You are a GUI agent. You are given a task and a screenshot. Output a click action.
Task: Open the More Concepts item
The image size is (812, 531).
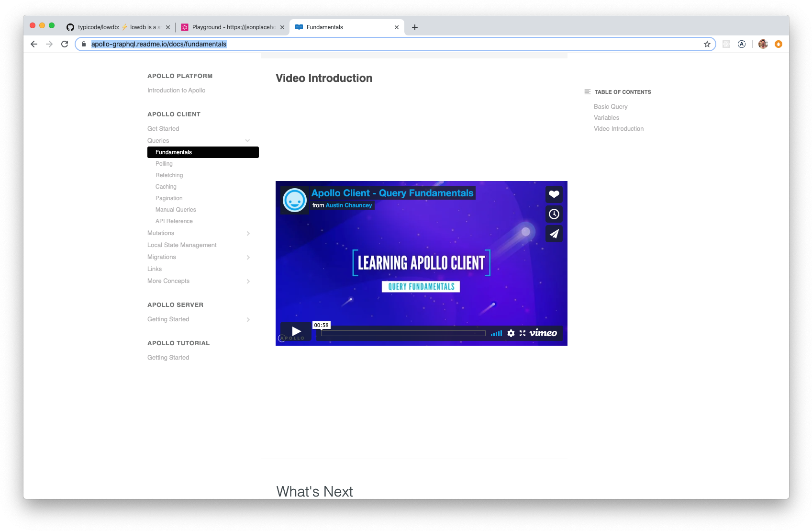click(168, 281)
